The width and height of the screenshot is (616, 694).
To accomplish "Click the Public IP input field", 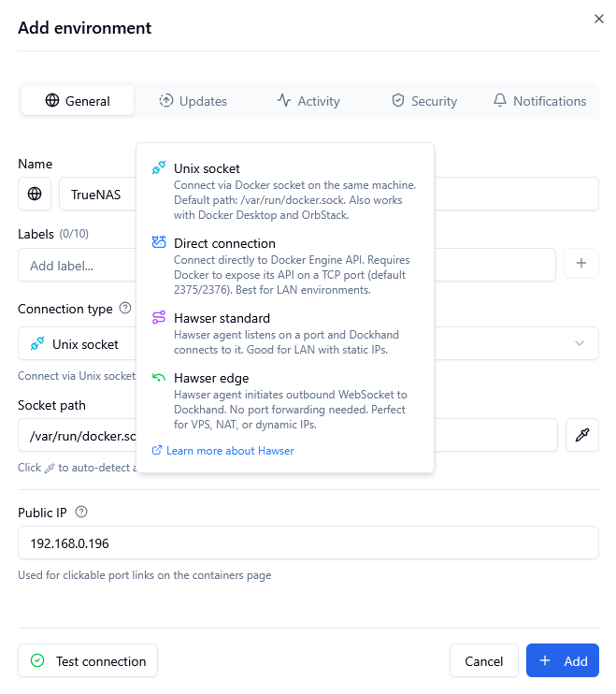I will 308,542.
